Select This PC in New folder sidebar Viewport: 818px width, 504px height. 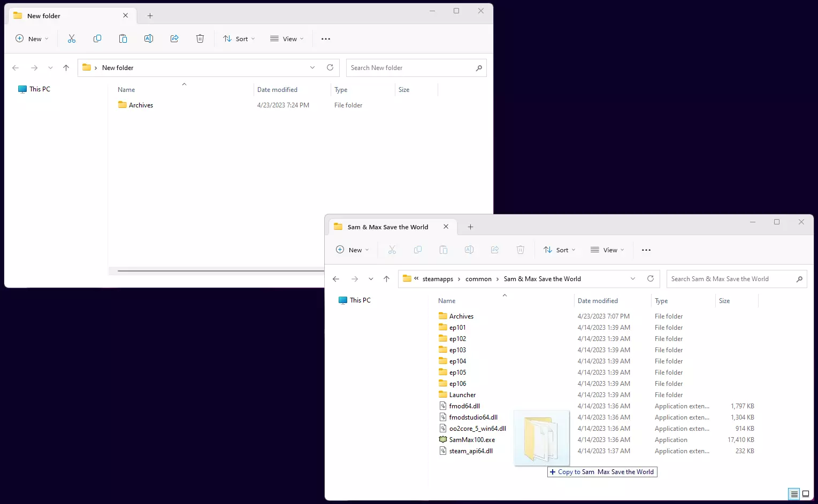tap(34, 89)
